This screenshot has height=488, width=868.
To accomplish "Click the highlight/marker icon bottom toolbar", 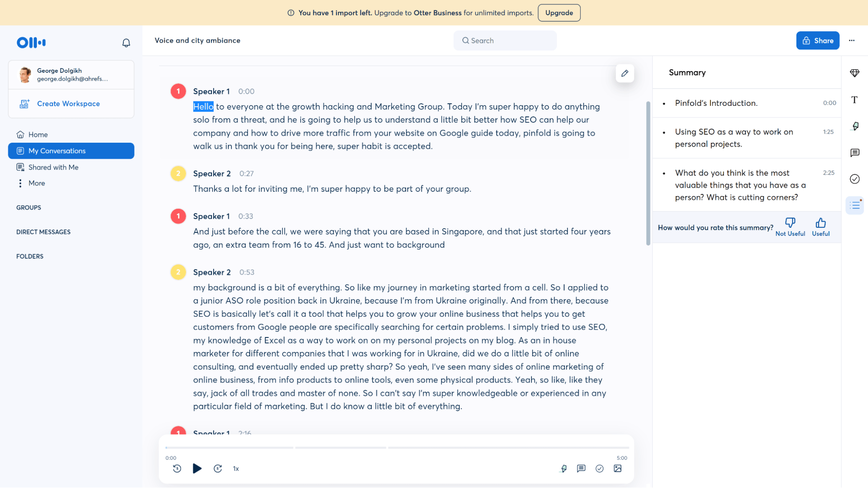I will (x=563, y=468).
